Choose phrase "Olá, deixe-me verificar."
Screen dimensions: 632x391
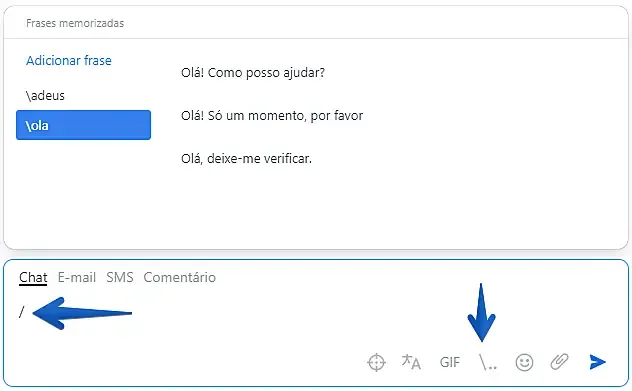click(x=246, y=158)
